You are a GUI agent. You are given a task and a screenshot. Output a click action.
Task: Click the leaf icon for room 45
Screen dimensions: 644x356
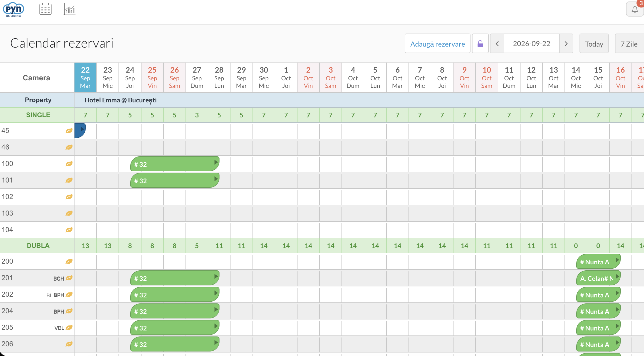(69, 131)
